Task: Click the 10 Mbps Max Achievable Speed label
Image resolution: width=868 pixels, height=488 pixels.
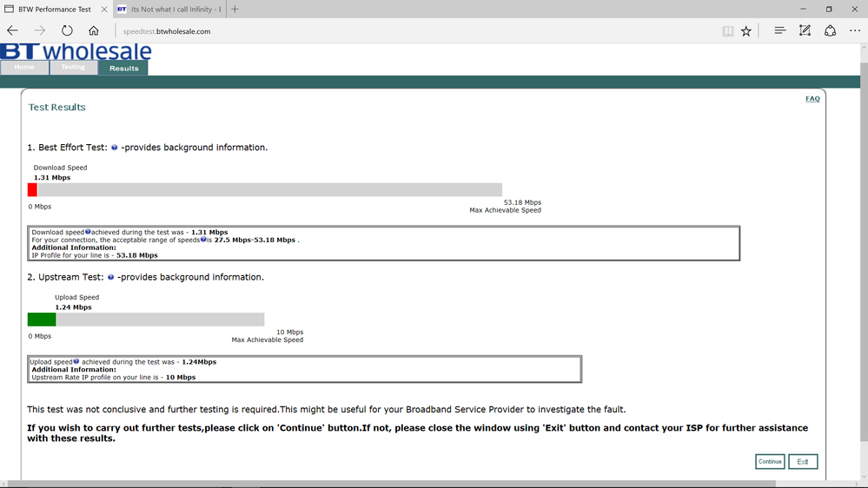Action: (267, 336)
